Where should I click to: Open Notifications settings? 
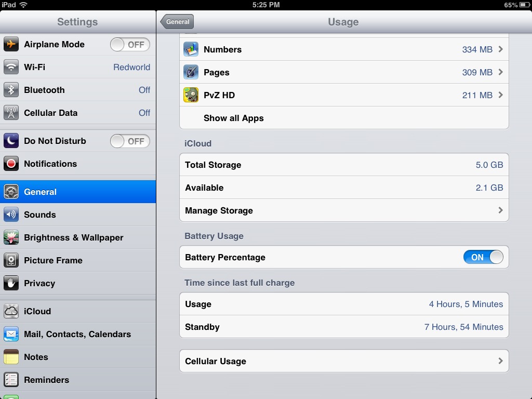[x=78, y=164]
